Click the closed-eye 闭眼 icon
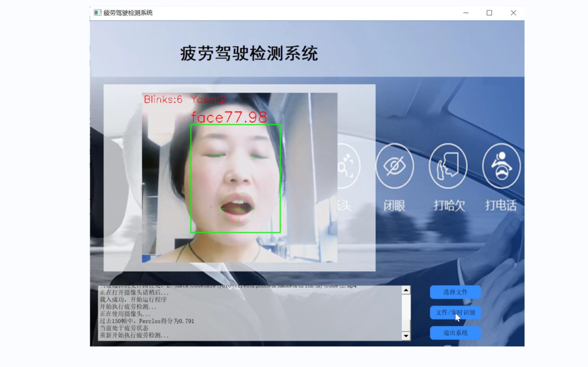Viewport: 588px width, 367px height. pos(395,166)
